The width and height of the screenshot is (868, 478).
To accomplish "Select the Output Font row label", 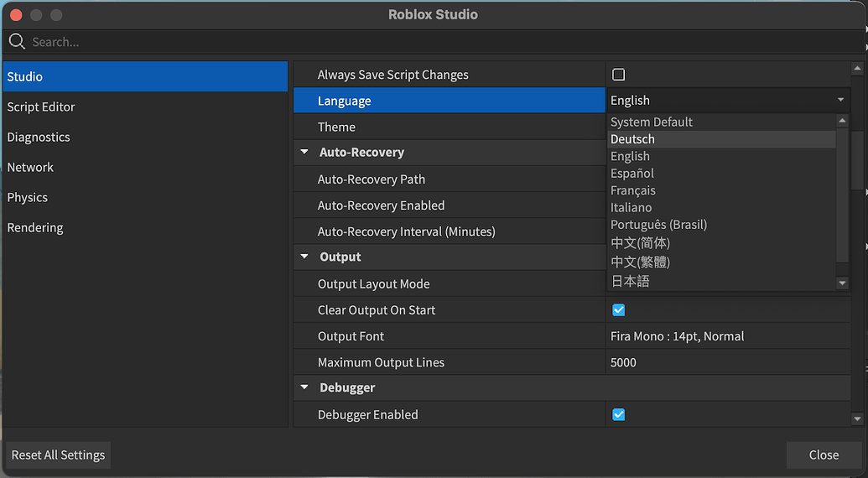I will [449, 335].
